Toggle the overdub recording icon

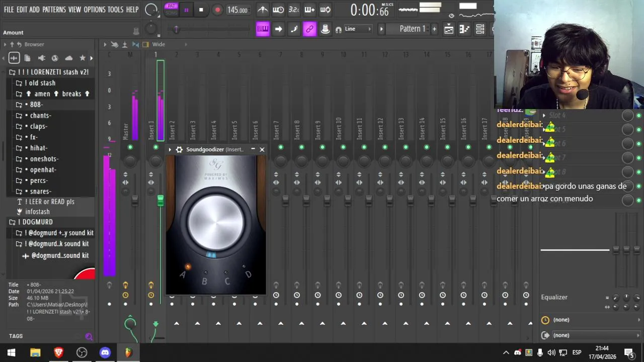click(309, 10)
